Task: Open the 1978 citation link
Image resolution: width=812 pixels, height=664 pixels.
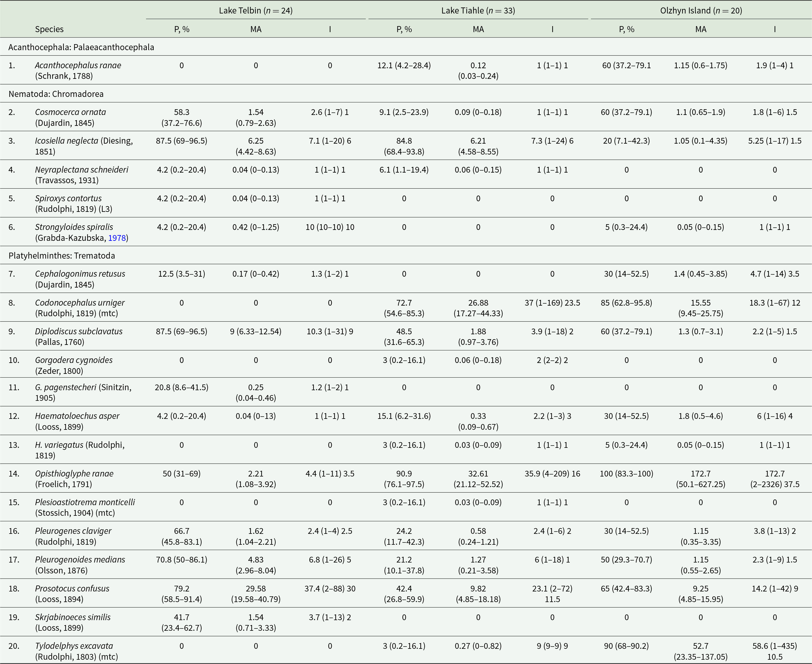Action: [117, 238]
